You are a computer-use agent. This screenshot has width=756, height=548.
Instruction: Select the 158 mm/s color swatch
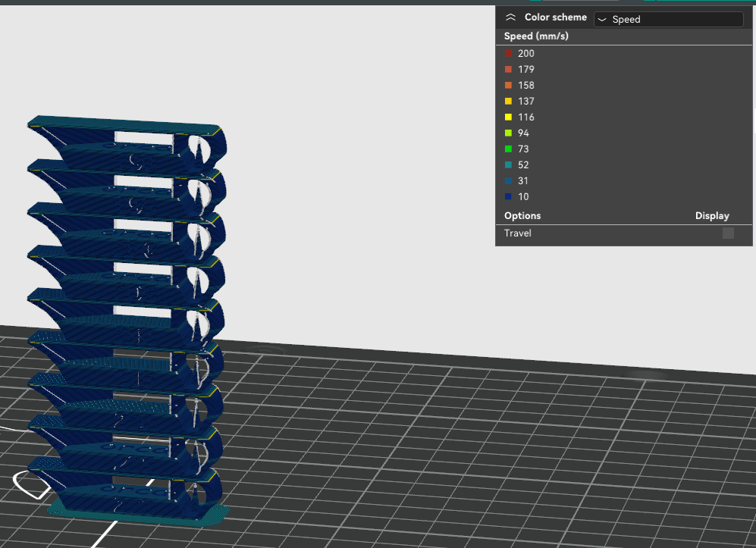(x=508, y=86)
